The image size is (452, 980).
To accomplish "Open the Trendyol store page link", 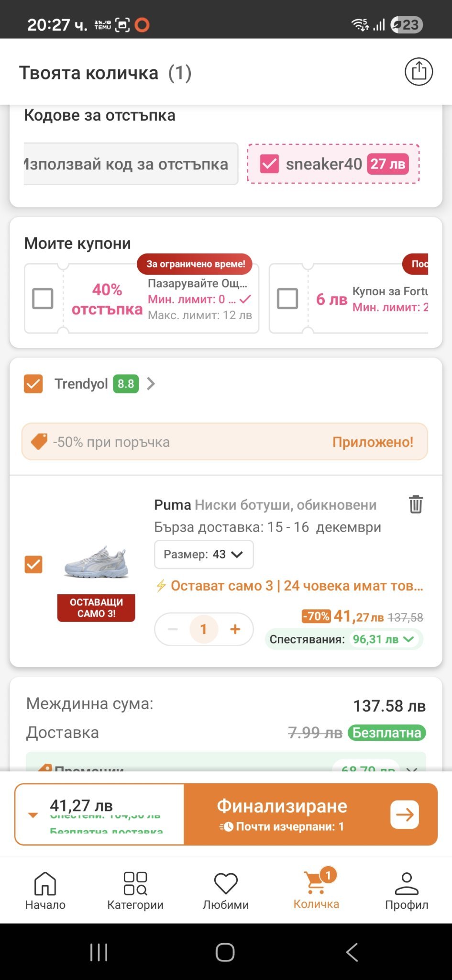I will [151, 384].
